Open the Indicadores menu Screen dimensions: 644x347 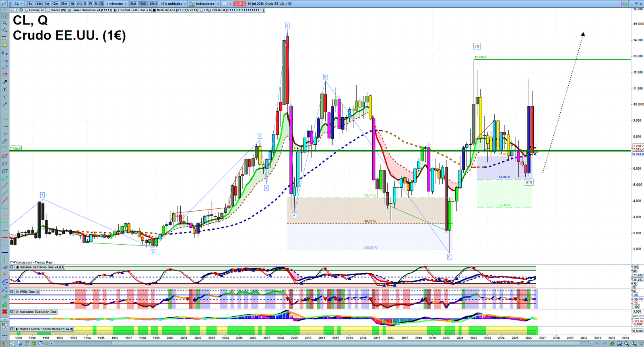point(202,4)
